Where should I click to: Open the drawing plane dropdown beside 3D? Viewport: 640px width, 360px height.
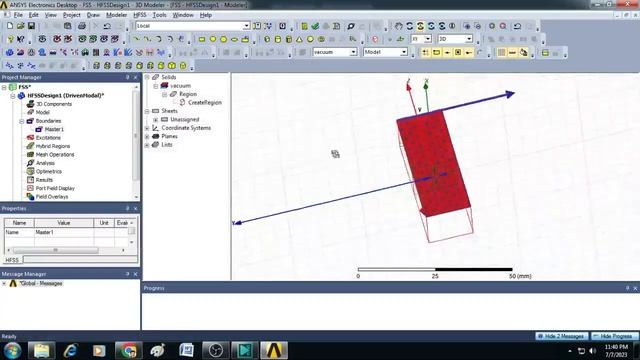427,39
